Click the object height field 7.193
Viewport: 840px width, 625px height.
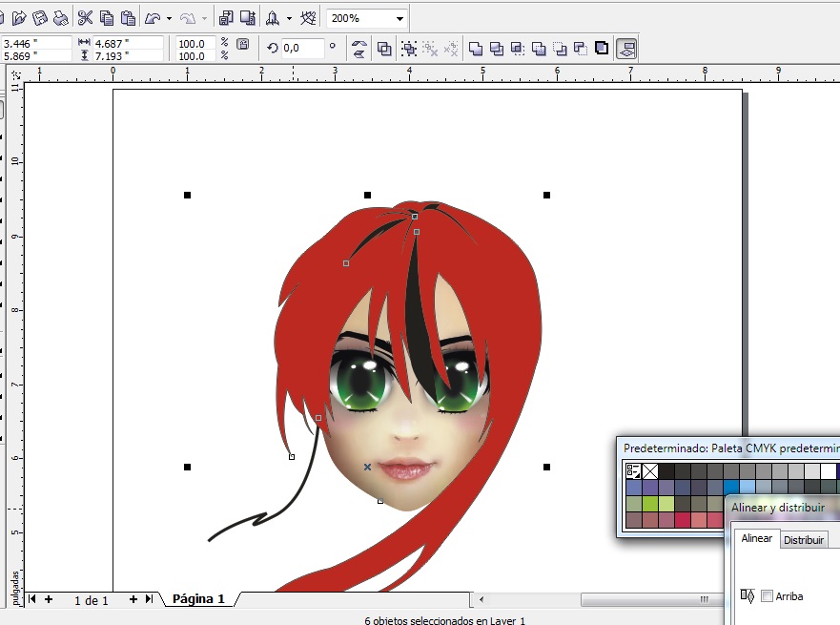tap(128, 55)
